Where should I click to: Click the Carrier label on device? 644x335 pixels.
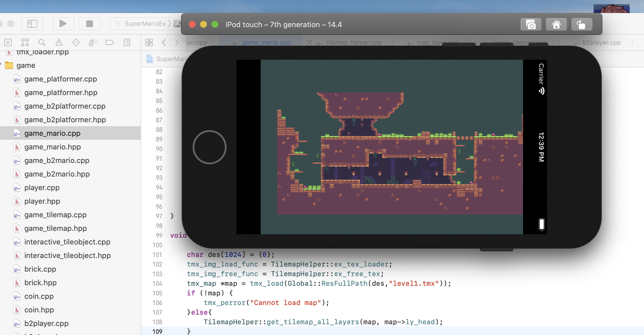point(541,74)
